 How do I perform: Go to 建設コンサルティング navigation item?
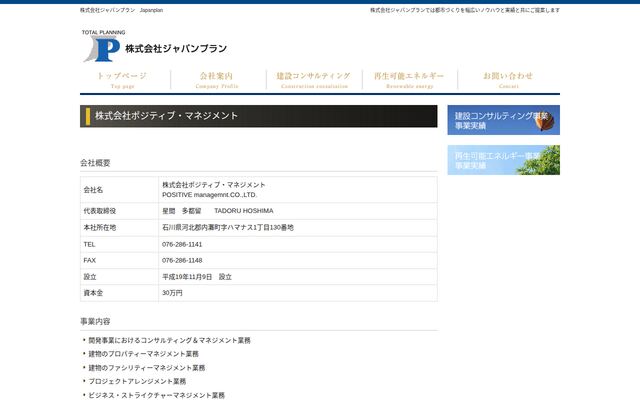click(313, 80)
